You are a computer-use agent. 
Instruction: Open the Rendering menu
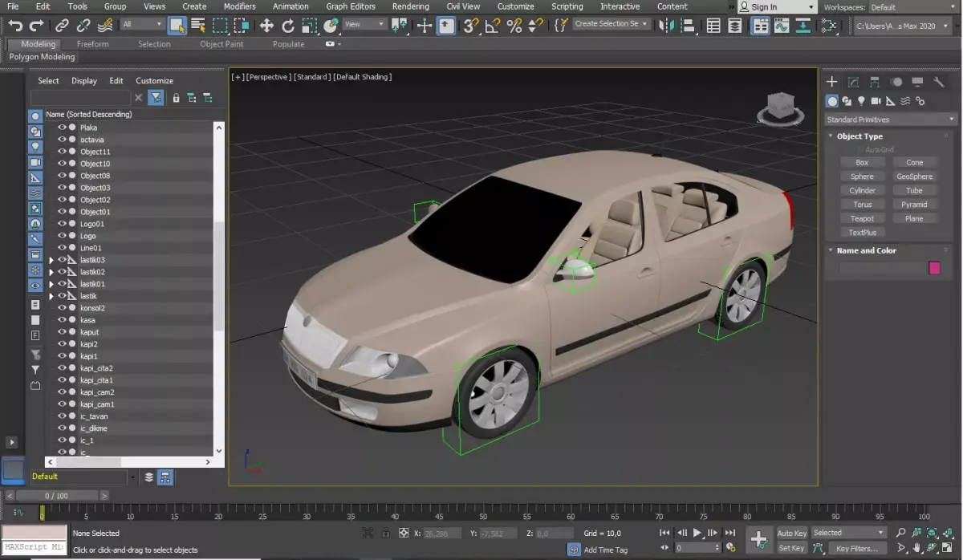click(x=410, y=6)
